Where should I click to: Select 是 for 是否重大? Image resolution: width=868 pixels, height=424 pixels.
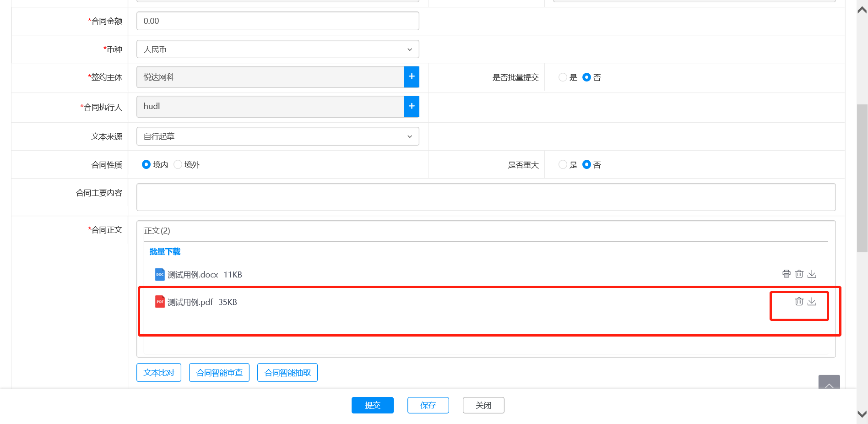pos(563,165)
